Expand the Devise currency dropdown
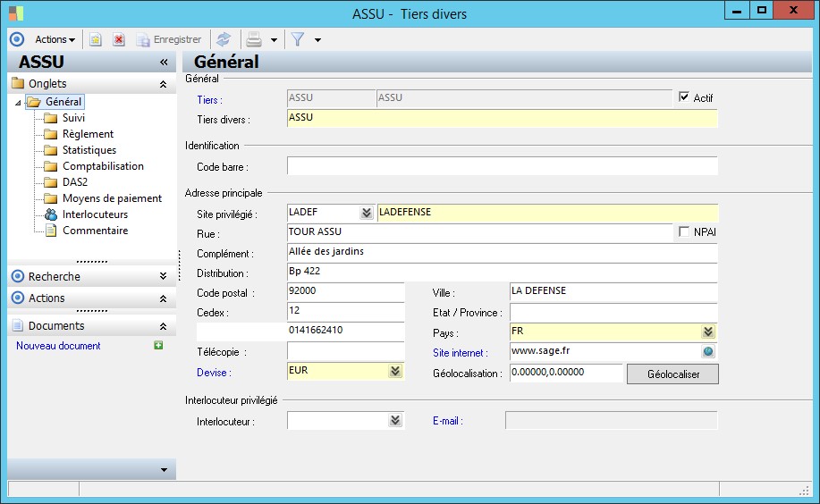820x504 pixels. tap(395, 372)
